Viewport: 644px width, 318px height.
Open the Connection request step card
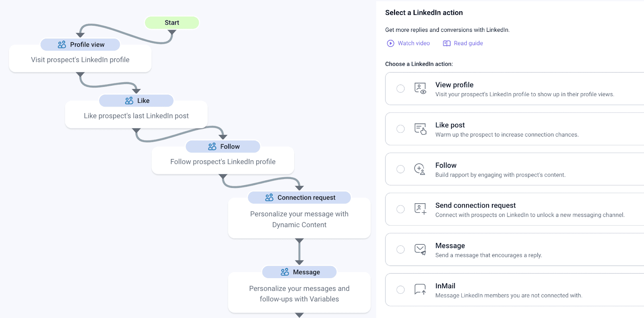[299, 198]
